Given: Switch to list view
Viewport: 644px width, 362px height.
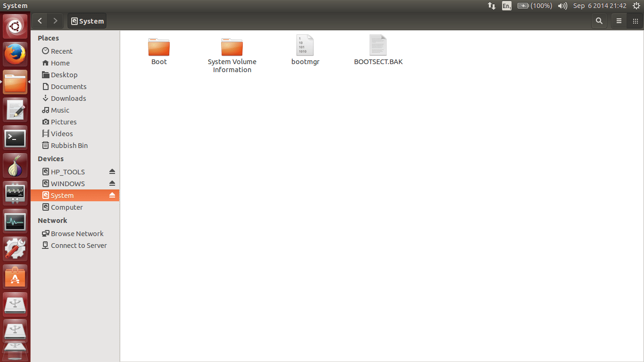Looking at the screenshot, I should [619, 21].
